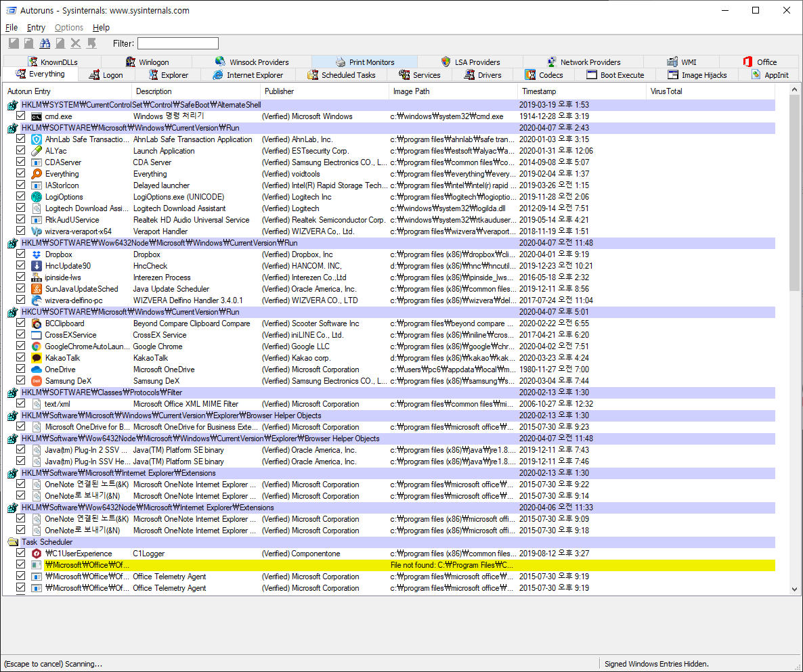Click the scrollbar up arrow

click(794, 90)
